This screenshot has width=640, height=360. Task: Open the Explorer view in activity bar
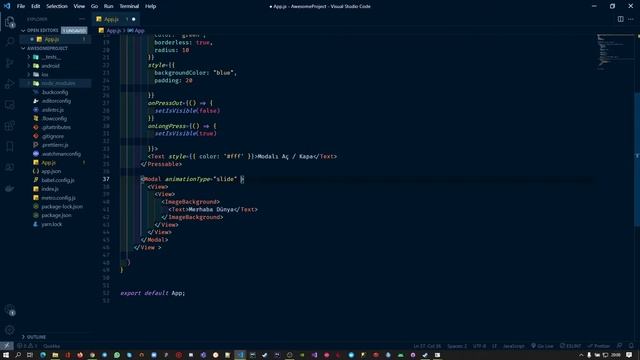(10, 22)
